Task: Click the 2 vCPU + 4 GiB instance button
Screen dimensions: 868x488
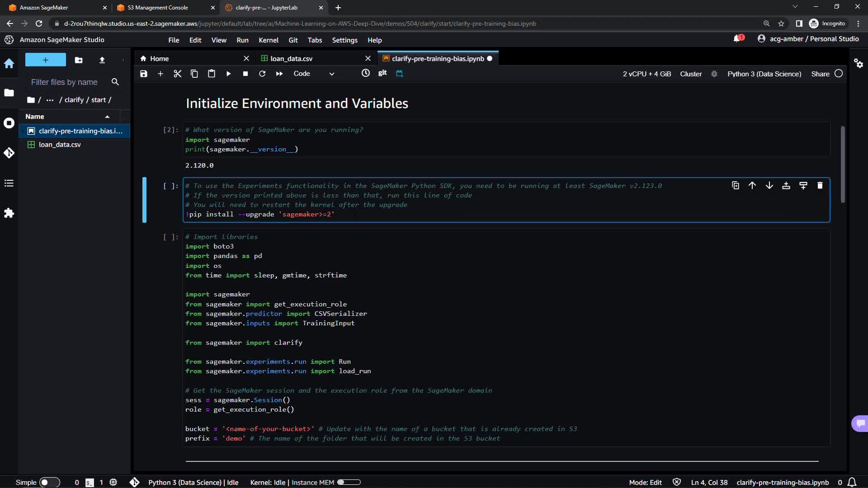Action: tap(646, 74)
